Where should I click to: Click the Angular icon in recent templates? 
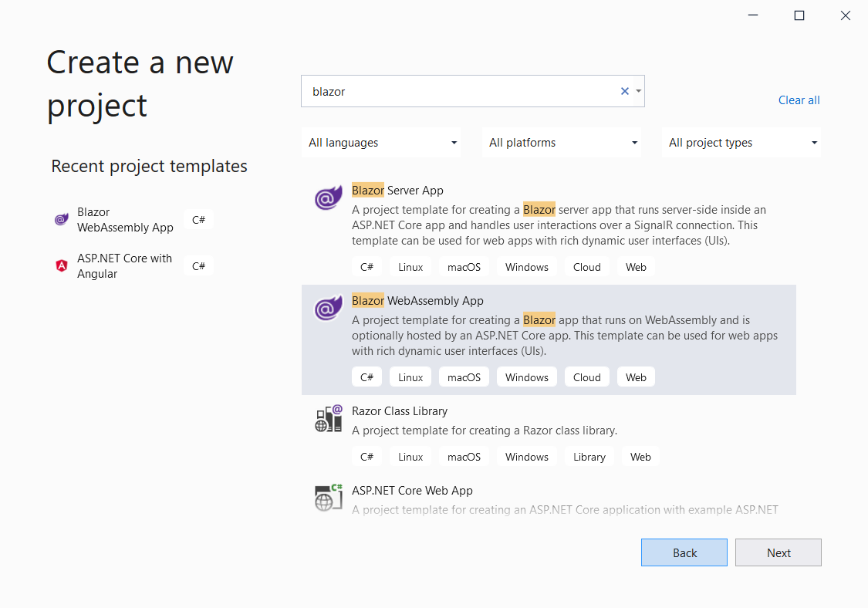click(61, 265)
